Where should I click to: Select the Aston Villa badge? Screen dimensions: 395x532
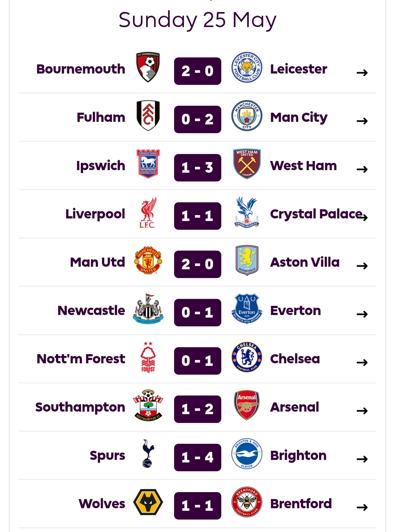tap(247, 261)
